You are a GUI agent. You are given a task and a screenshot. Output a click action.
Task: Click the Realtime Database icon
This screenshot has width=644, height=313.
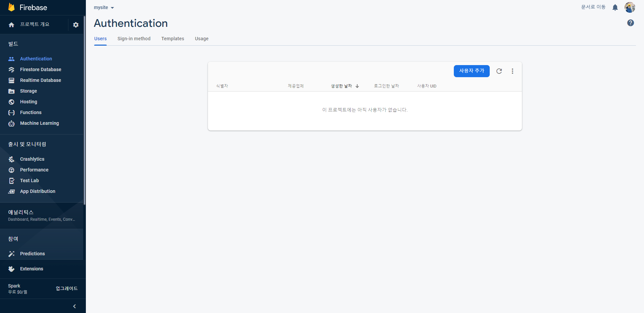(x=11, y=81)
